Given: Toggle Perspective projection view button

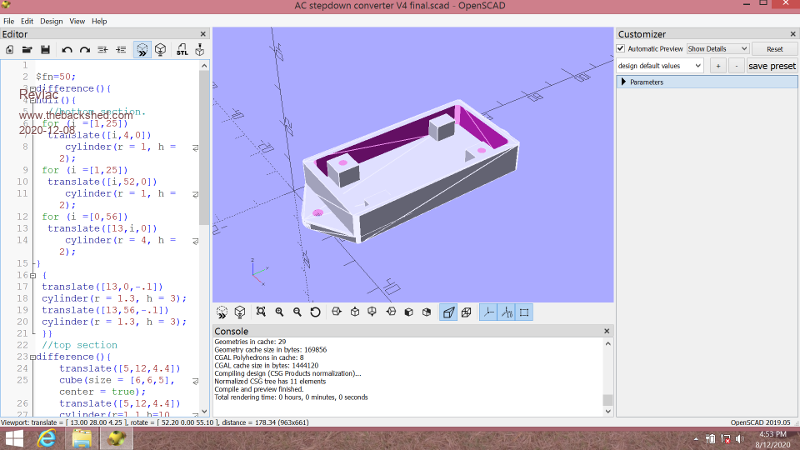Looking at the screenshot, I should tap(449, 312).
